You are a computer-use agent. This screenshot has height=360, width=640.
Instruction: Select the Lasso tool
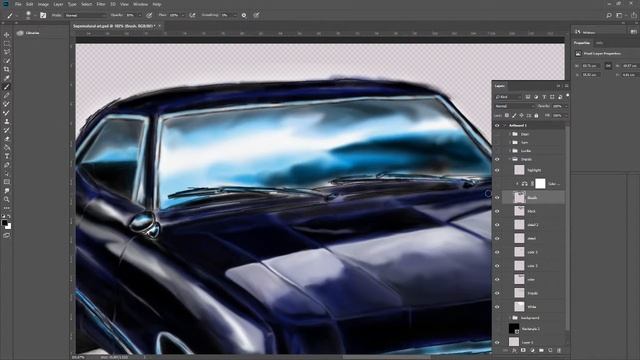(x=7, y=52)
